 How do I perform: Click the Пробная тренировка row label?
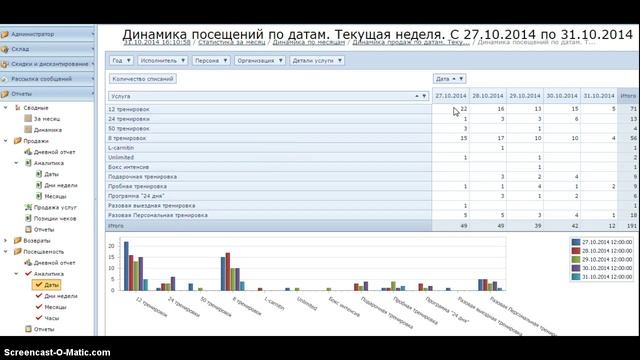[137, 186]
